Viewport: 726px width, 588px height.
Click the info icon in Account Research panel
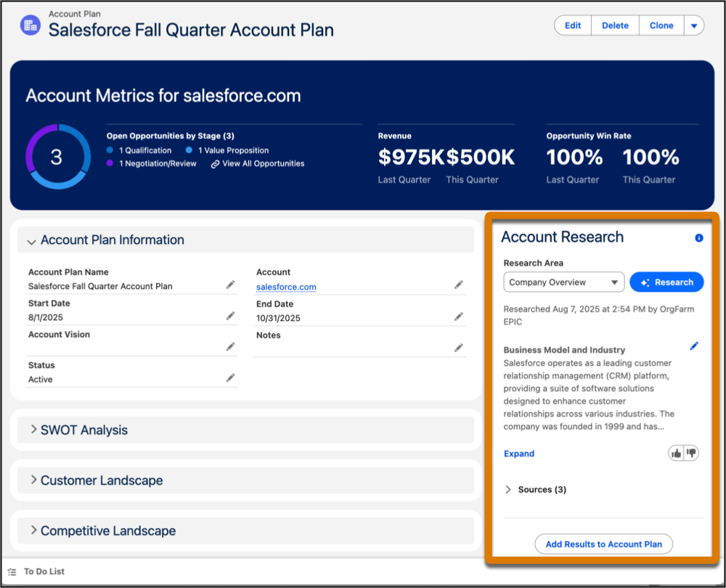click(698, 237)
